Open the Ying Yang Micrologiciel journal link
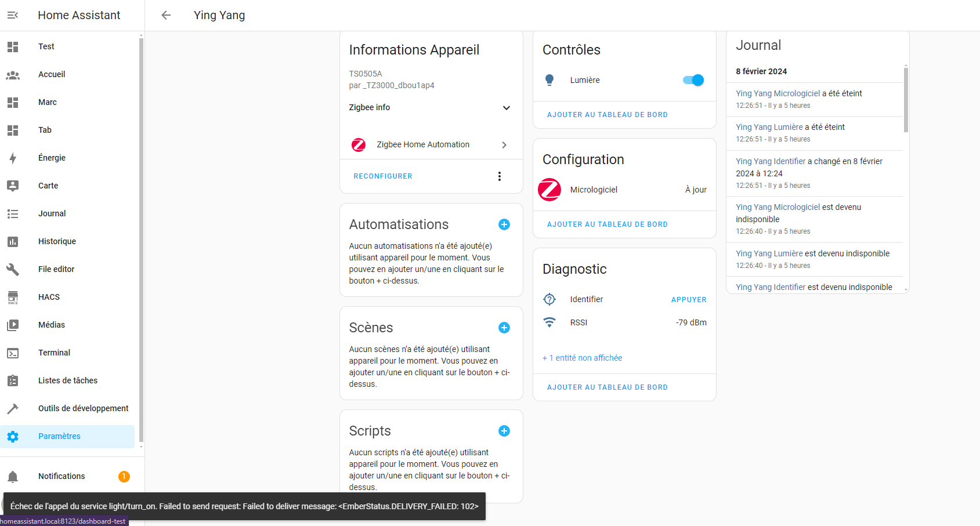This screenshot has width=980, height=526. [x=778, y=93]
